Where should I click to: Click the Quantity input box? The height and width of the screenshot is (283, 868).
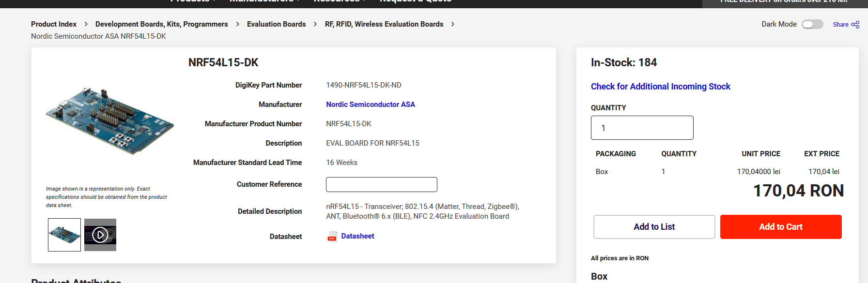[642, 128]
